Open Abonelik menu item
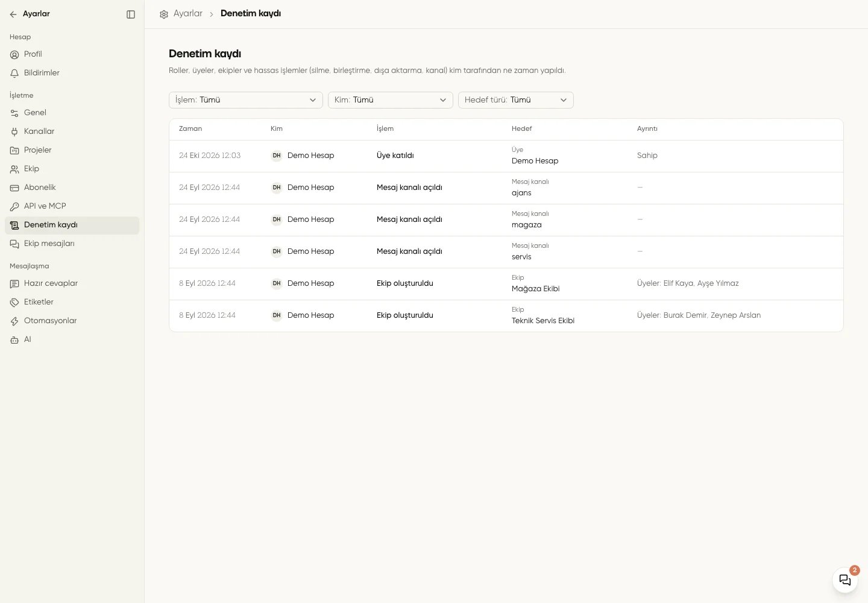Image resolution: width=868 pixels, height=603 pixels. click(72, 188)
